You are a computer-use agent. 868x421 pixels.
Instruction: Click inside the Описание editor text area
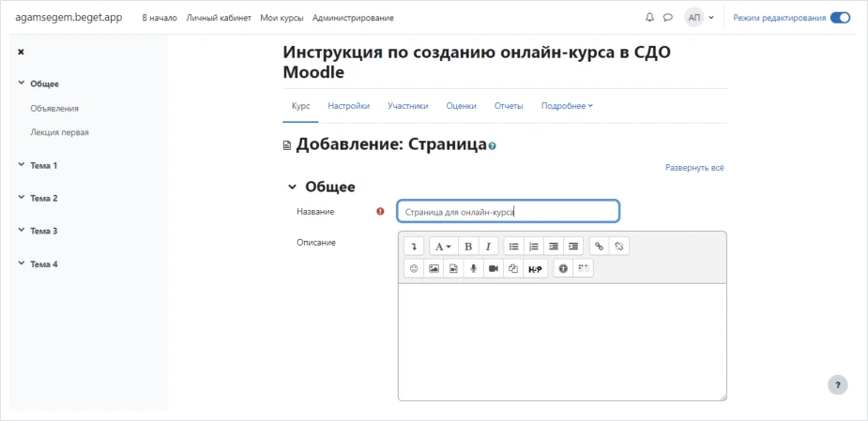(x=562, y=342)
